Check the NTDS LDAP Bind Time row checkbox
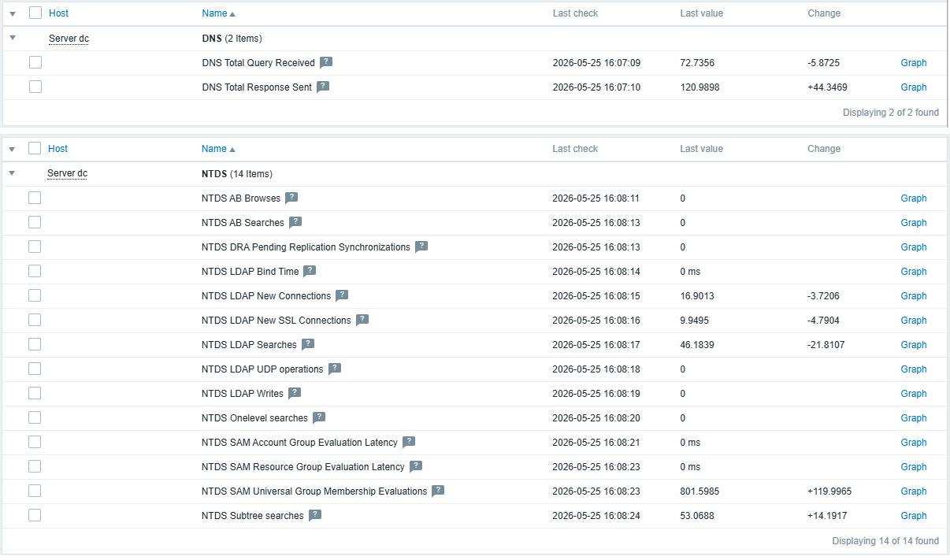Screen dimensions: 950x560 (35, 271)
